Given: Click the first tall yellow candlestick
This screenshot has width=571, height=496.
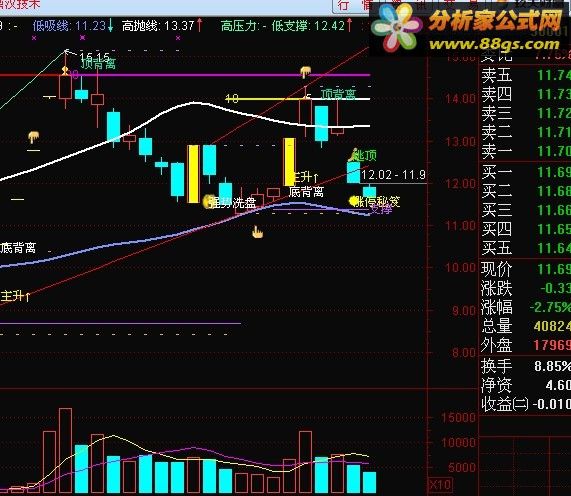Looking at the screenshot, I should coord(193,174).
